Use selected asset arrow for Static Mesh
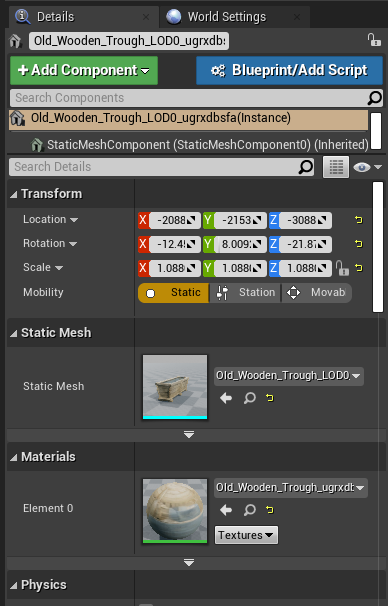Screen dimensions: 388x606 (226, 398)
